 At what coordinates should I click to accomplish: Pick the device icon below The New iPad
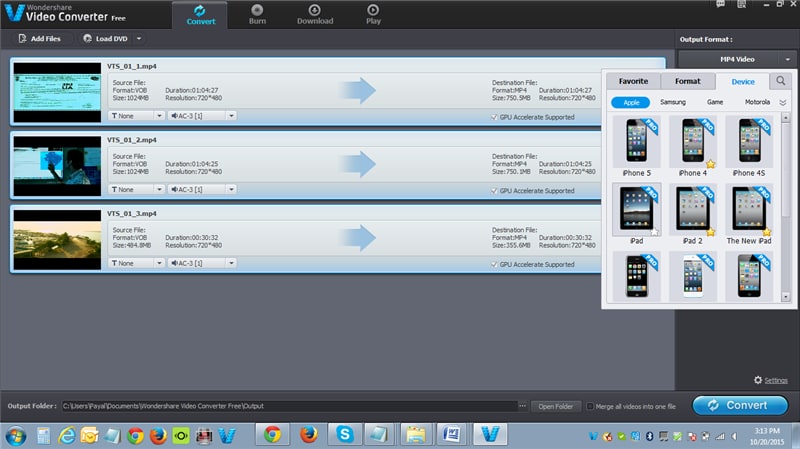pyautogui.click(x=749, y=277)
